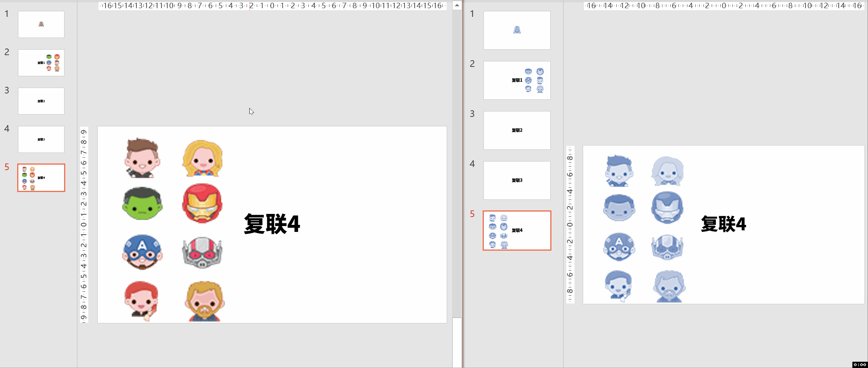Select the faded blue Ant-Man avatar

(x=668, y=247)
